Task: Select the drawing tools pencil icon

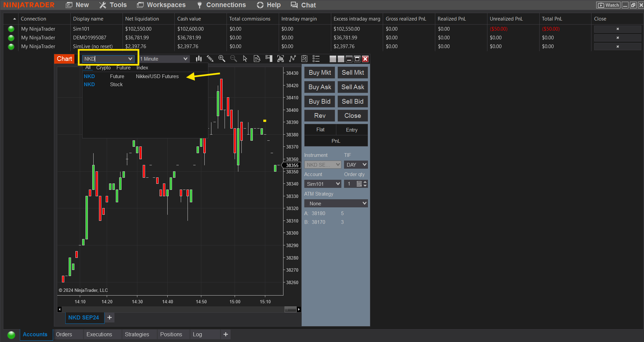Action: click(x=210, y=59)
